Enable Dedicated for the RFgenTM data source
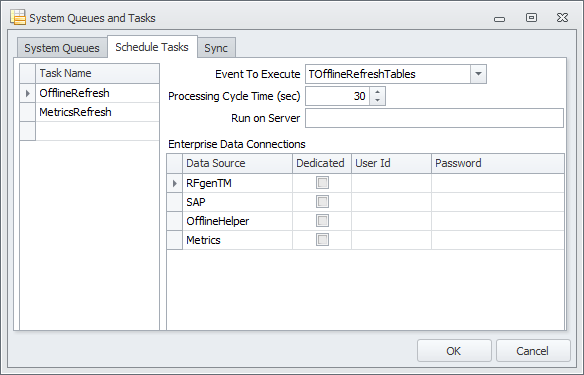The height and width of the screenshot is (375, 584). pos(322,183)
